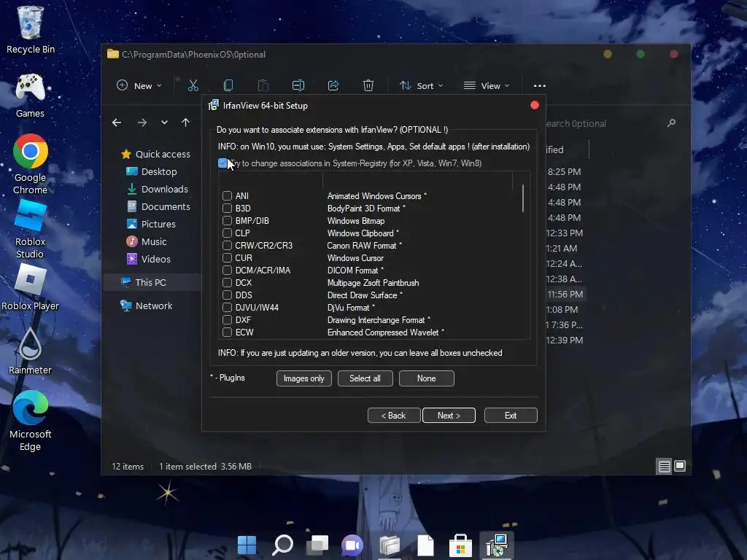Check the BMP/DIB extension box
The width and height of the screenshot is (747, 560).
tap(228, 220)
